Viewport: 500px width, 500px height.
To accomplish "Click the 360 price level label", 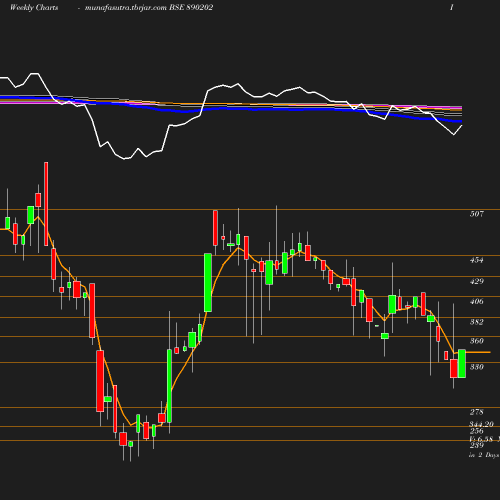I will click(477, 341).
